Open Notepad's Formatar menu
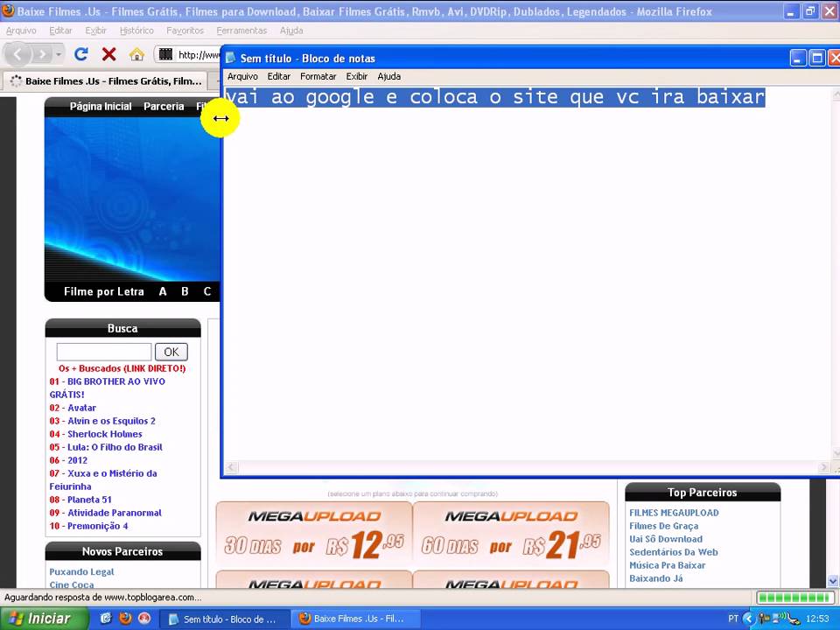 [318, 77]
